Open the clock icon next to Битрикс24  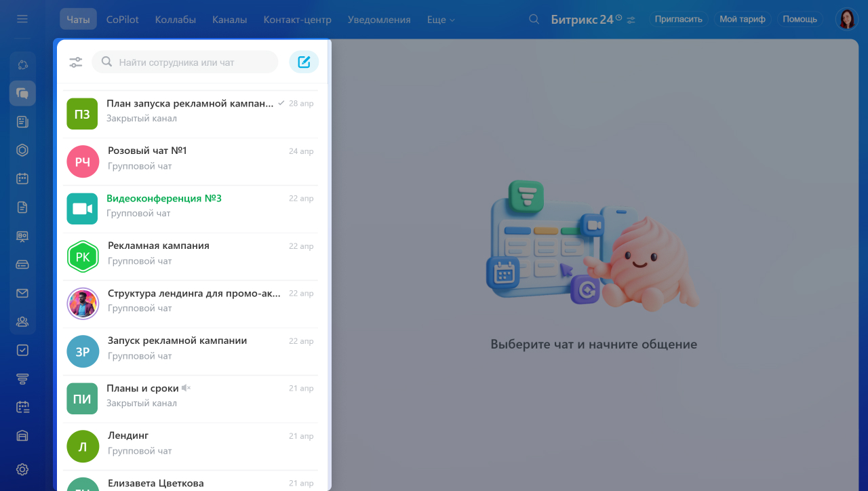click(x=618, y=17)
